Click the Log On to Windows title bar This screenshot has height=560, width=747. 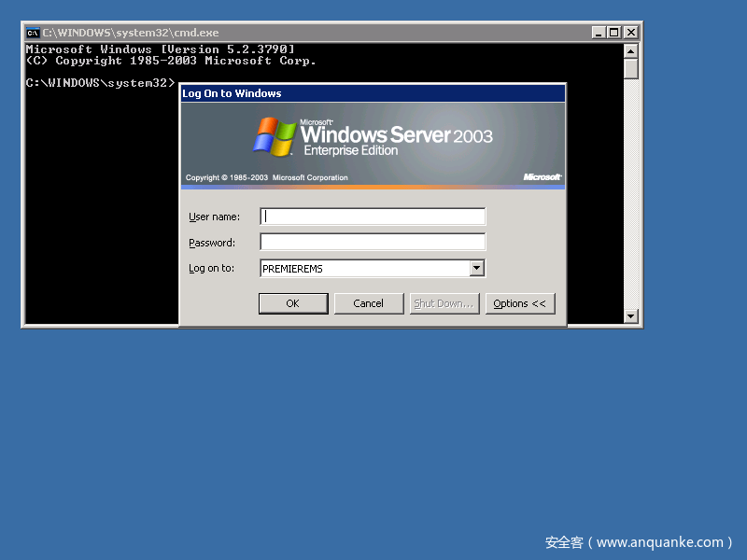(373, 93)
